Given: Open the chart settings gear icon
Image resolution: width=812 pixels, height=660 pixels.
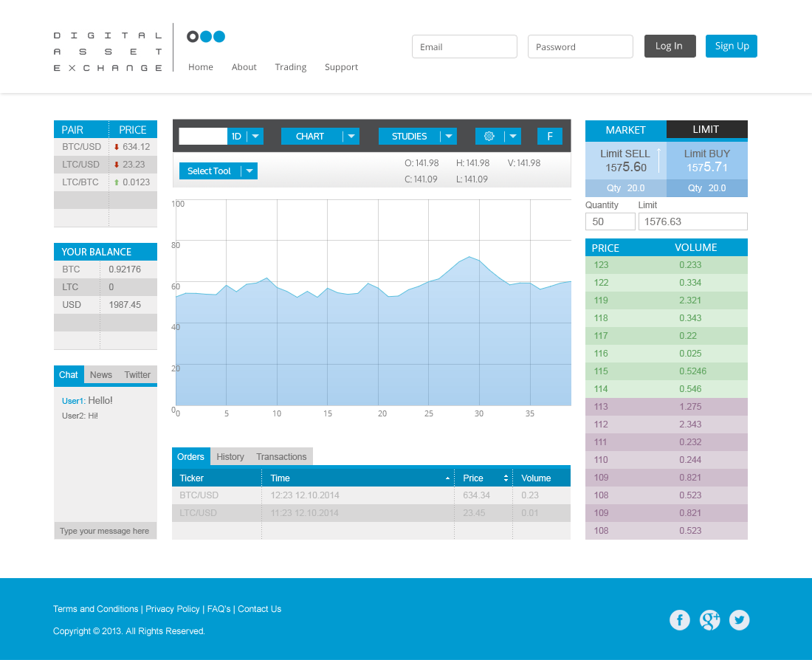Looking at the screenshot, I should pyautogui.click(x=489, y=136).
